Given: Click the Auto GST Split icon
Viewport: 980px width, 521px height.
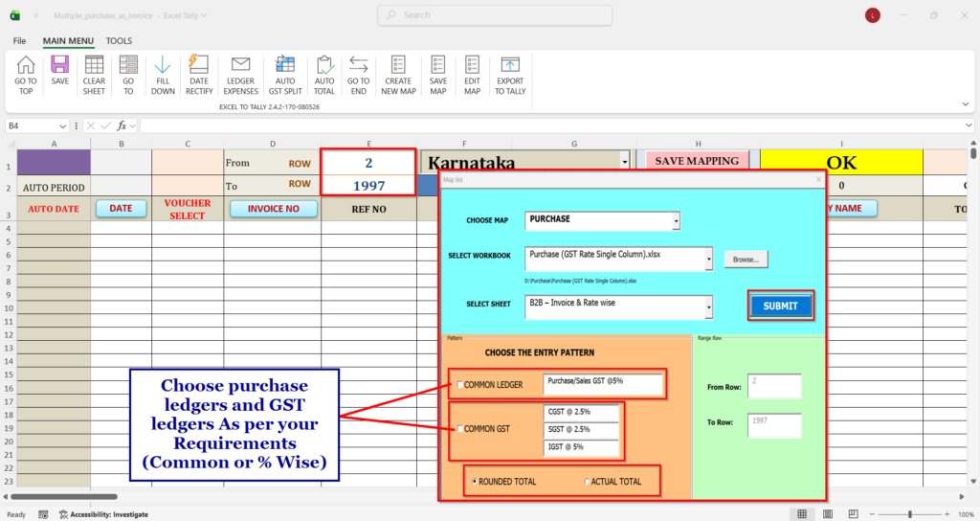Looking at the screenshot, I should pos(285,65).
